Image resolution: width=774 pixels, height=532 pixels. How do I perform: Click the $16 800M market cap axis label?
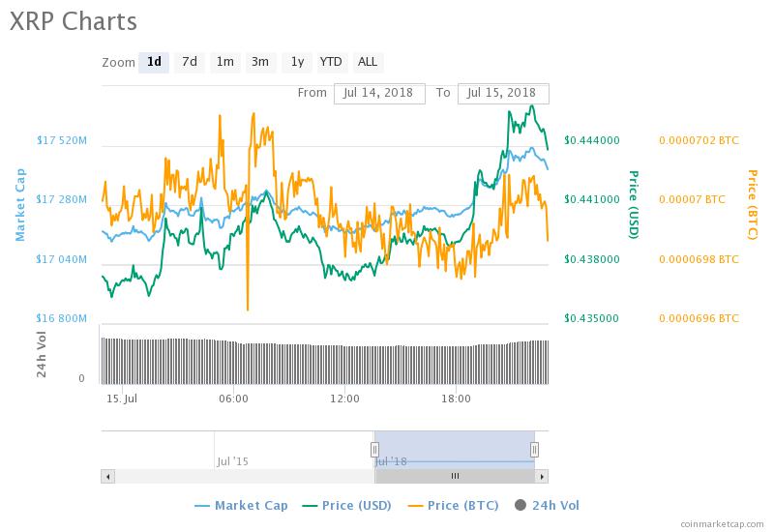pyautogui.click(x=62, y=318)
